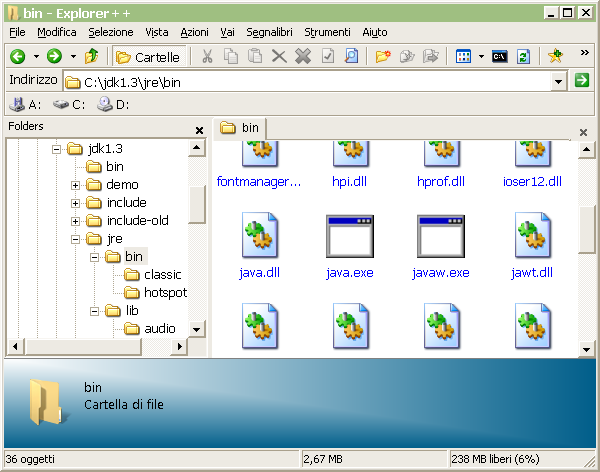The image size is (600, 472).
Task: Show more toolbar buttons chevron
Action: (x=584, y=52)
